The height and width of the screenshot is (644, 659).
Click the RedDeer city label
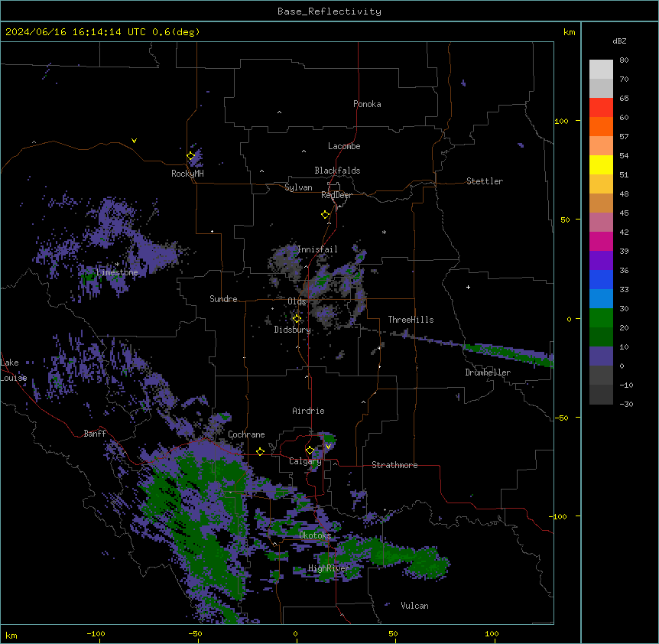[336, 195]
